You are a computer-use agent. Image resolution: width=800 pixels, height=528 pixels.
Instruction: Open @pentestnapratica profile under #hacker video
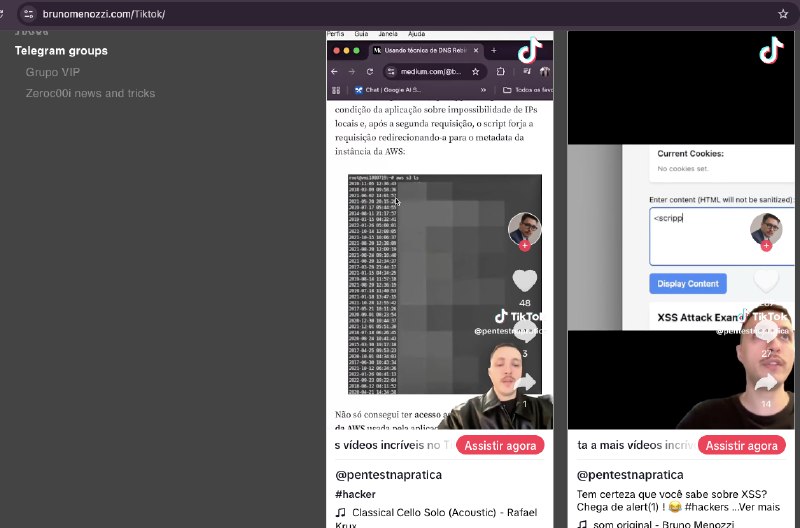[x=388, y=474]
